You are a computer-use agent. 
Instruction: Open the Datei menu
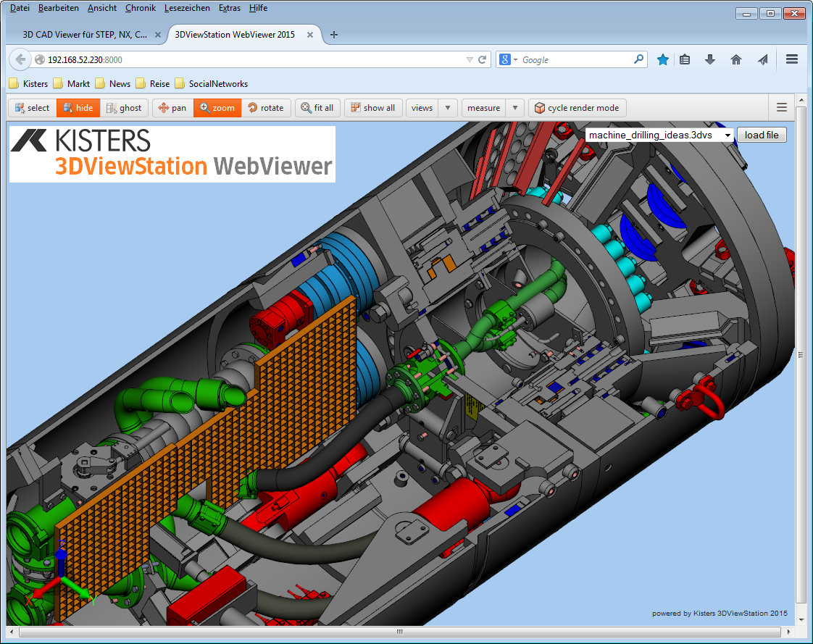tap(20, 8)
